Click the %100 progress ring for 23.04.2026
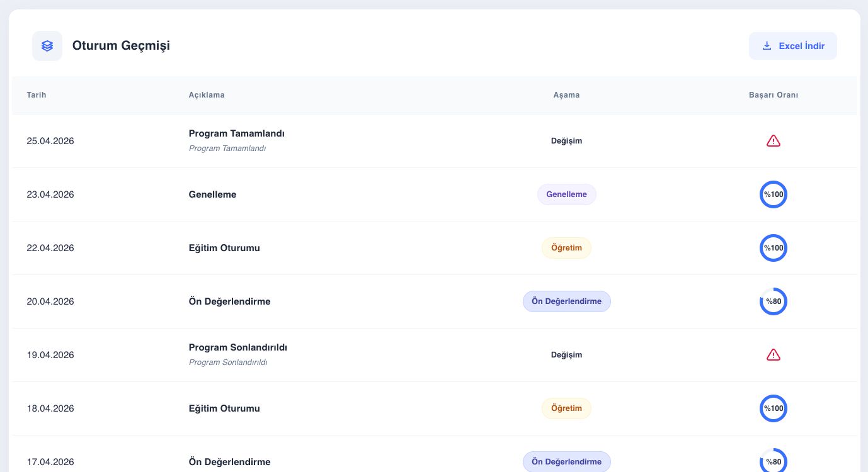The width and height of the screenshot is (868, 472). [x=773, y=194]
